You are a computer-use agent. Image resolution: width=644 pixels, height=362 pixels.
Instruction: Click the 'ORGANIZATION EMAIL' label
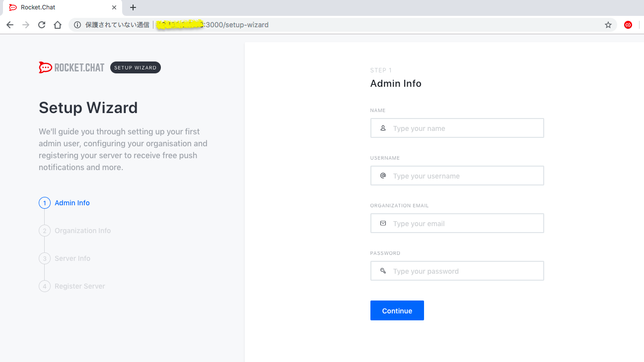click(399, 205)
